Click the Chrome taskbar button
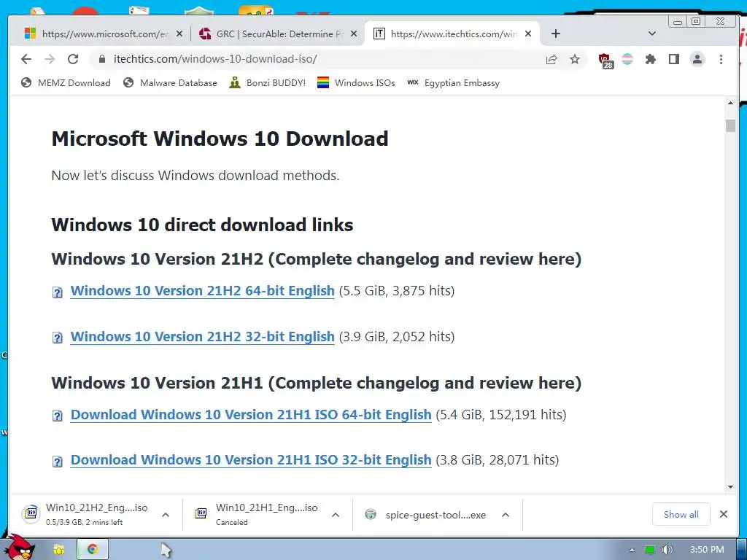 click(93, 550)
